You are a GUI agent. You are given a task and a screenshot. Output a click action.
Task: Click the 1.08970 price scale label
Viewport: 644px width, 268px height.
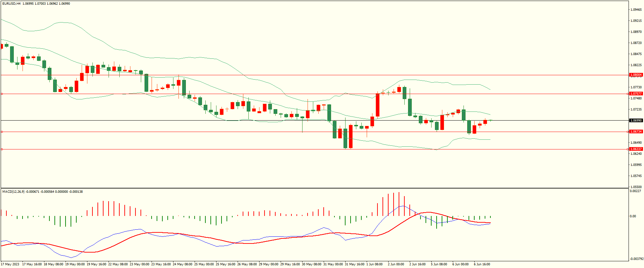point(636,32)
